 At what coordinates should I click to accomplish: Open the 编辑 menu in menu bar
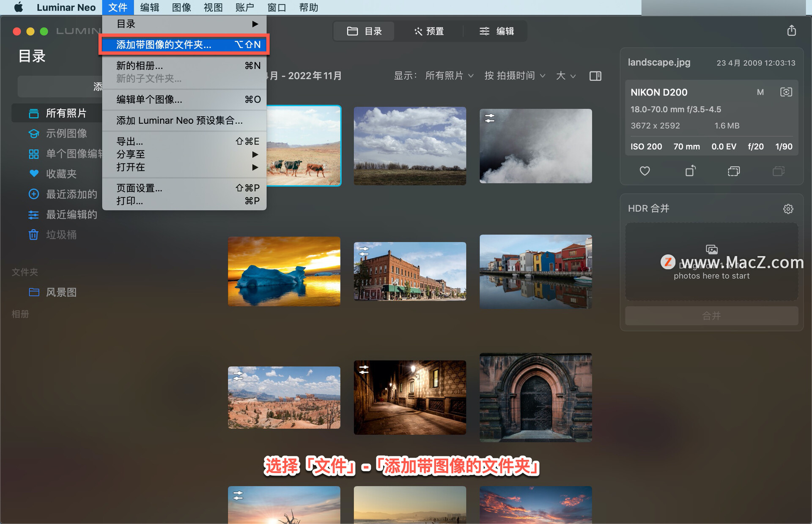[x=150, y=7]
